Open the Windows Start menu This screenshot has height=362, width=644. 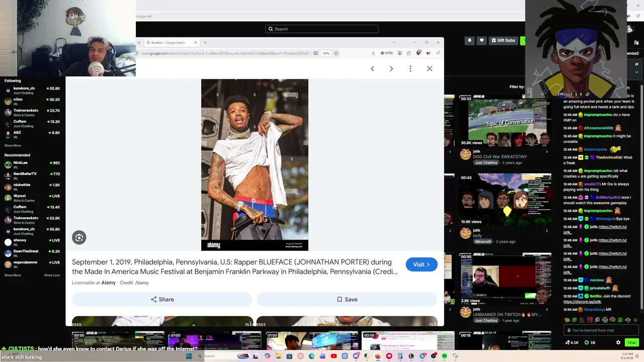(x=189, y=356)
